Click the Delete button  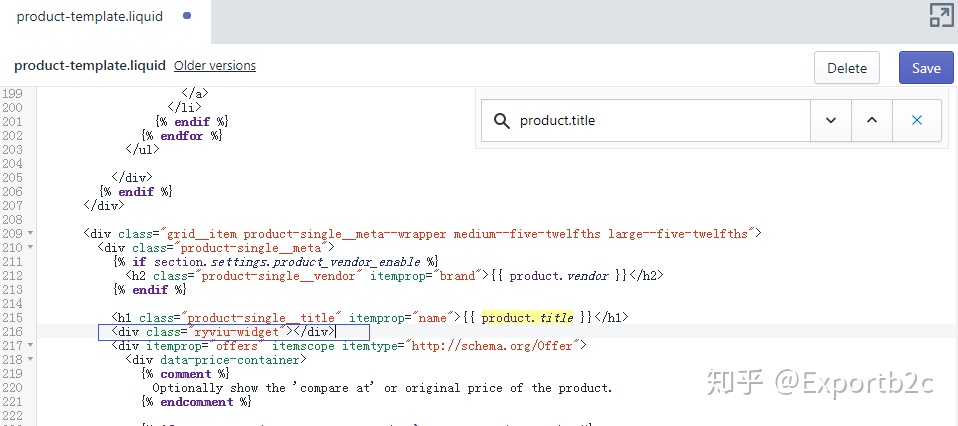[x=847, y=68]
